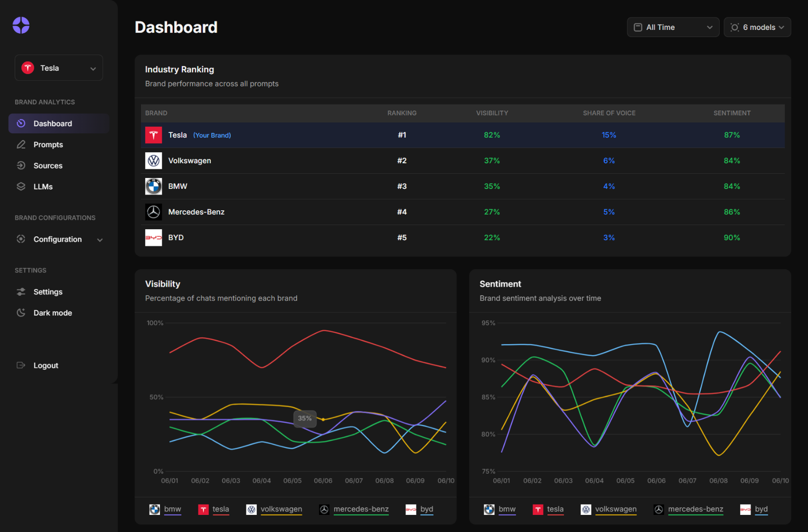The image size is (808, 532).
Task: Toggle Dark mode in sidebar
Action: click(52, 313)
